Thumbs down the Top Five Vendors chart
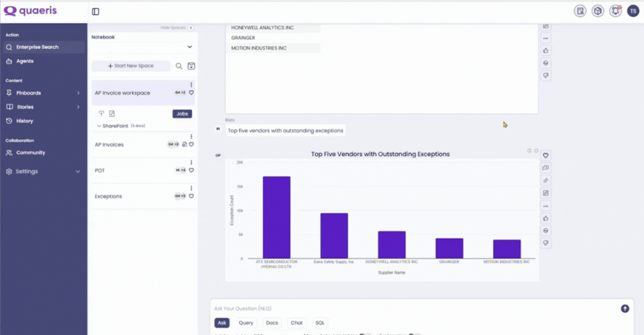644x335 pixels. (546, 243)
